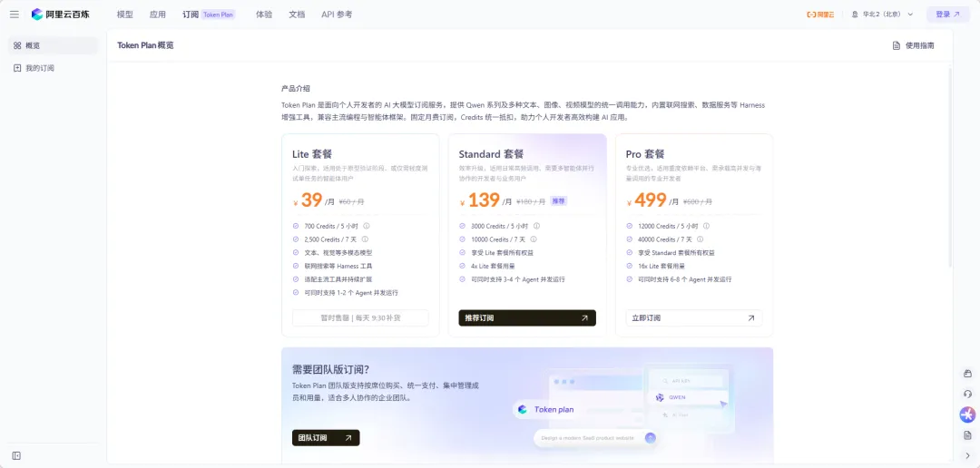This screenshot has height=468, width=980.
Task: Click info icon next to 40000 Credits / 7 天
Action: click(x=700, y=239)
